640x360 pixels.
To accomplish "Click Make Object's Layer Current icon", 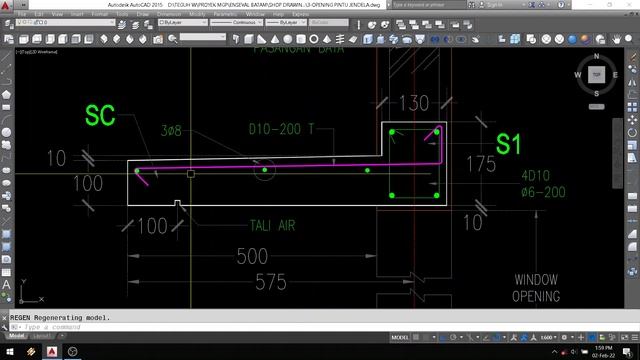I will [x=122, y=25].
